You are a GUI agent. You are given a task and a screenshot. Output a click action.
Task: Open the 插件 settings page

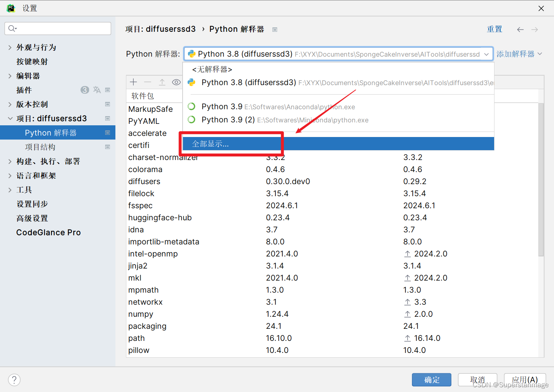(24, 90)
